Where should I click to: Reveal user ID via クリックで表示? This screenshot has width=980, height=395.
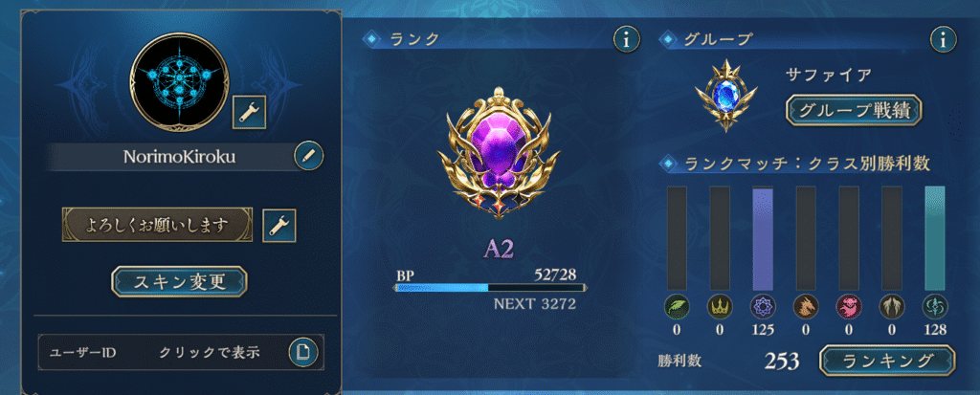pos(210,353)
